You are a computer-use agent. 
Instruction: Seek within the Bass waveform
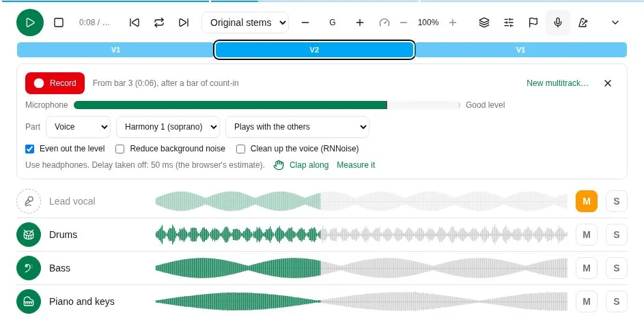(x=361, y=268)
